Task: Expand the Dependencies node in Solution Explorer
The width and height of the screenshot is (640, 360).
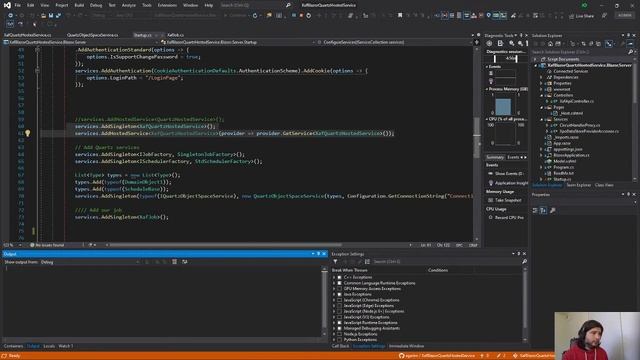Action: click(542, 77)
